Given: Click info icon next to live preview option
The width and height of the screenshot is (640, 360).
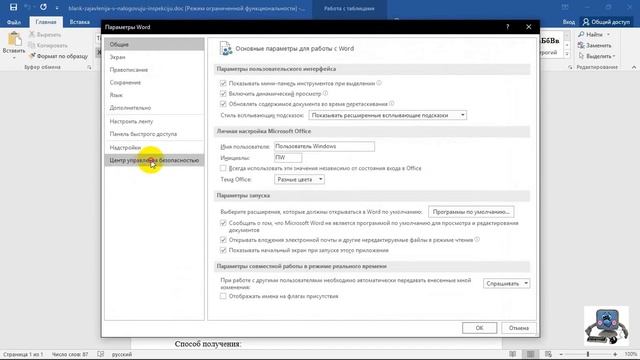Looking at the screenshot, I should 325,93.
